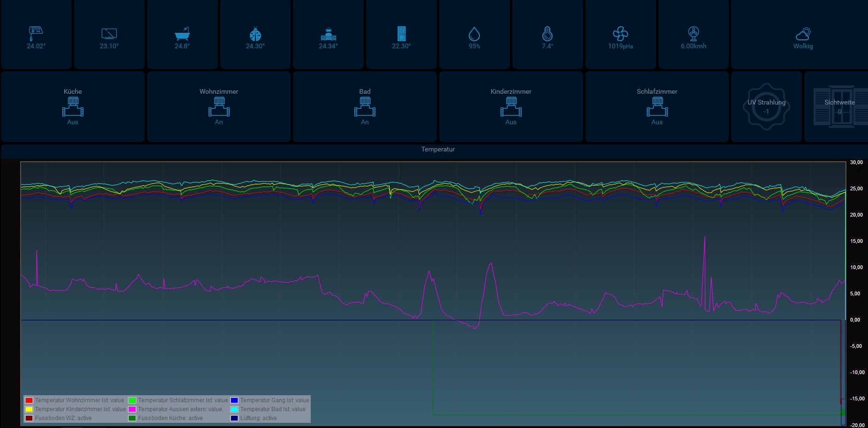Click the 15,00 axis label
The height and width of the screenshot is (428, 868).
(856, 241)
